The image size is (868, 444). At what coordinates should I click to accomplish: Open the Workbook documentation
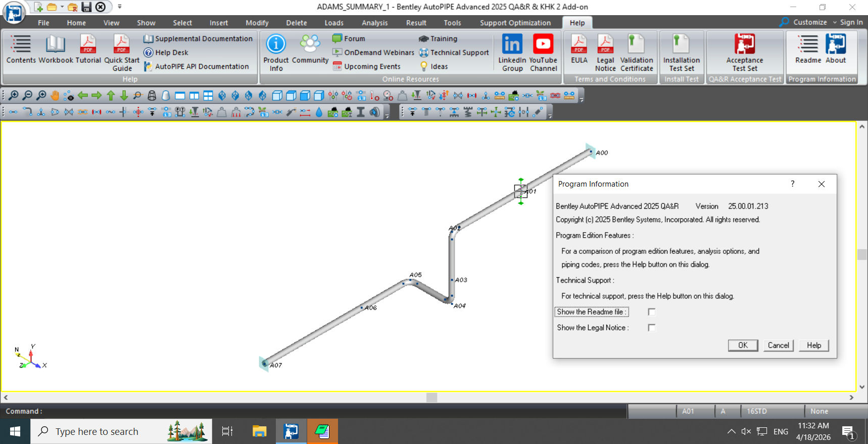56,50
